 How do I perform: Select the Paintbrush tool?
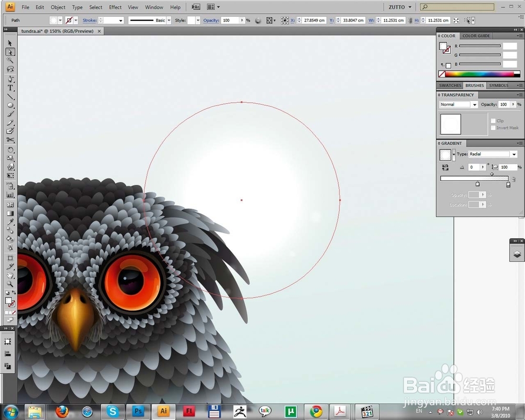point(10,114)
